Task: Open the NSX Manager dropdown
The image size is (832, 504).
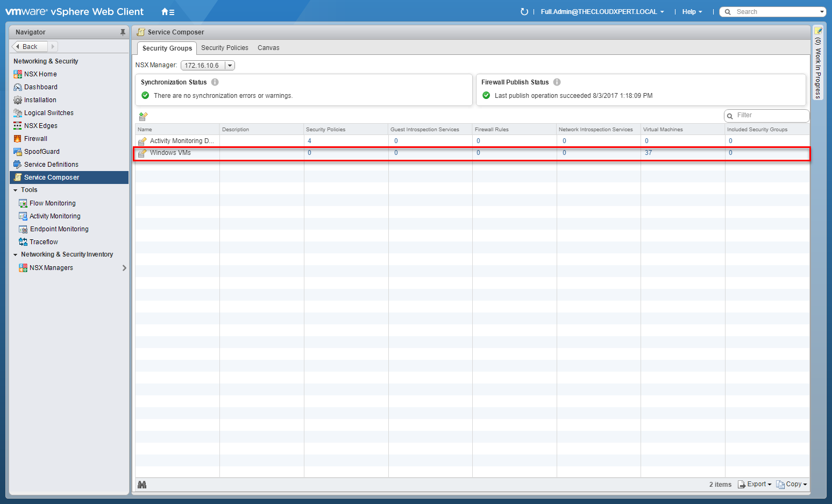Action: coord(230,66)
